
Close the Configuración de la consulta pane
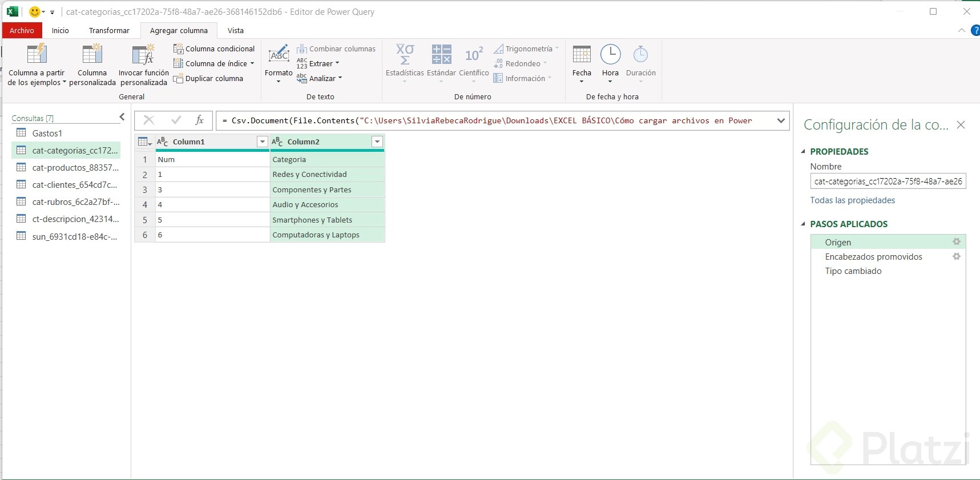961,125
